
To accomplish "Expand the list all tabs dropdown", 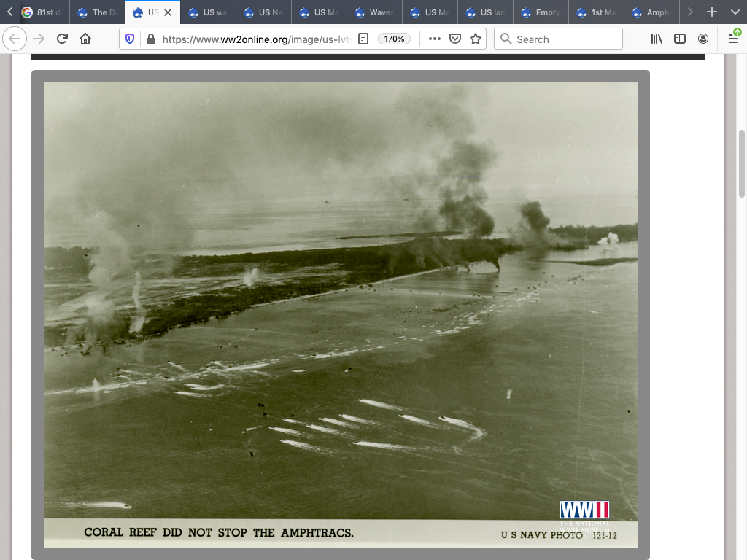I will [735, 12].
